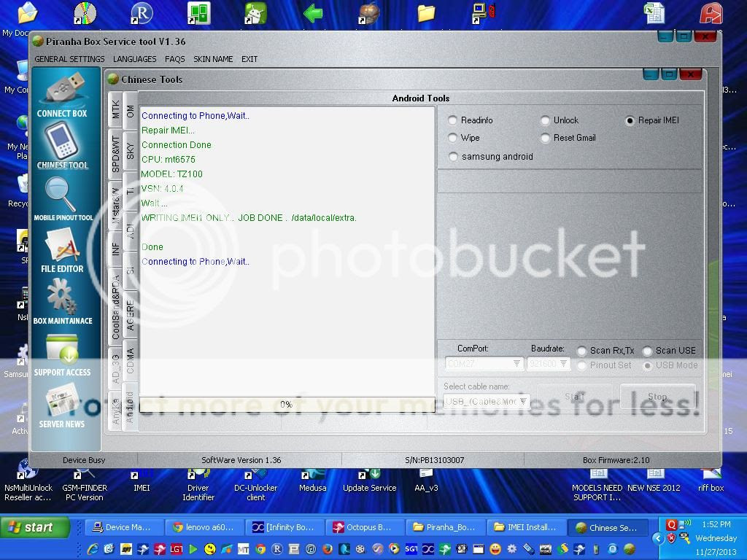Viewport: 747px width, 560px height.
Task: Open GSM-FINDER PC Version desktop icon
Action: coord(85,483)
